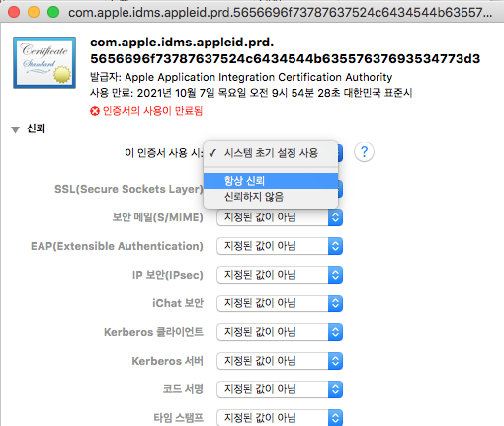Choose 신뢰하지 않음 from the popup menu
Screen dimensions: 504x426
(x=271, y=197)
